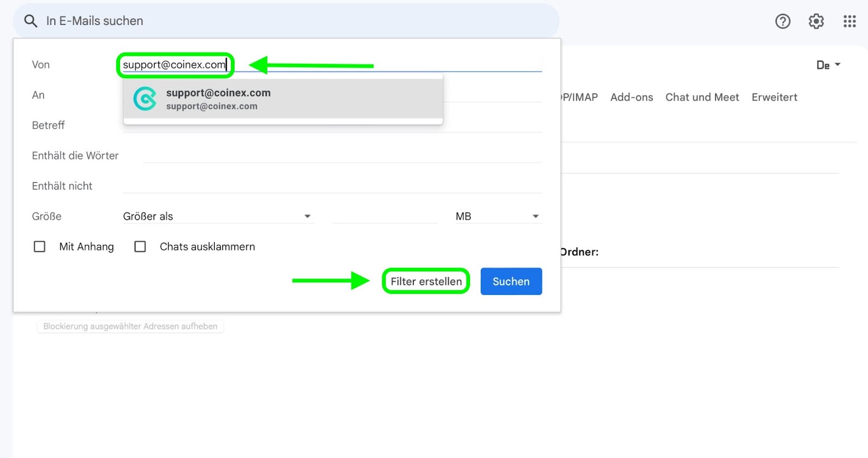Image resolution: width=868 pixels, height=458 pixels.
Task: Enable the Mit Anhang checkbox
Action: point(40,247)
